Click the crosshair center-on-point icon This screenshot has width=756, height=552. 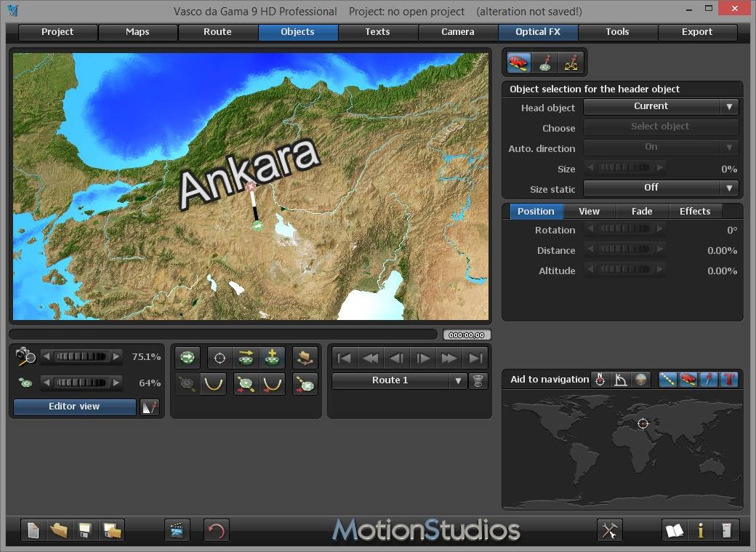coord(220,358)
